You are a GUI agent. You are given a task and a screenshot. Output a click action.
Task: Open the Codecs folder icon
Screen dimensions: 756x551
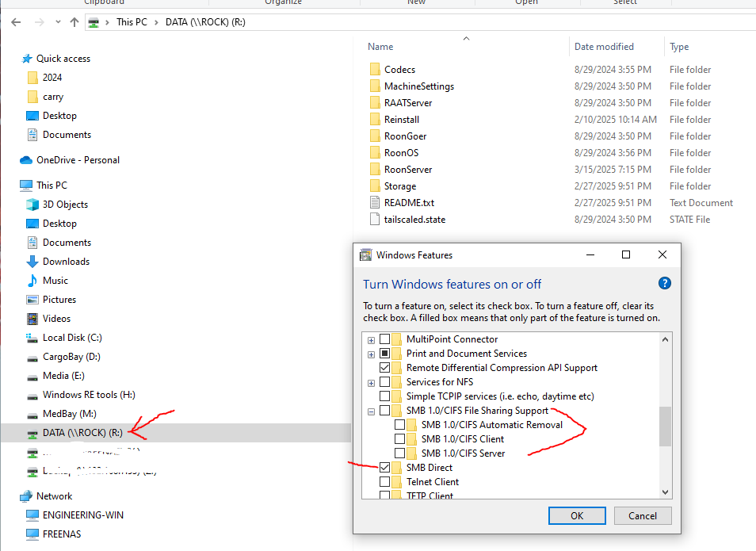coord(375,70)
